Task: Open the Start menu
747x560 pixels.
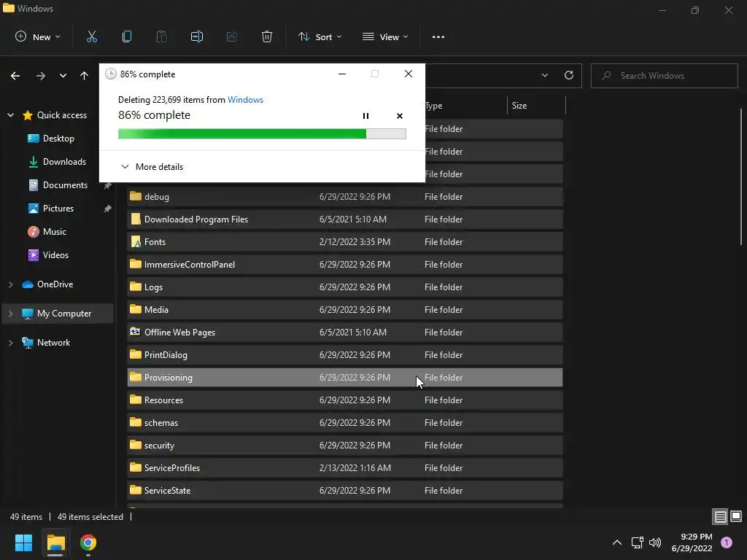Action: point(23,542)
